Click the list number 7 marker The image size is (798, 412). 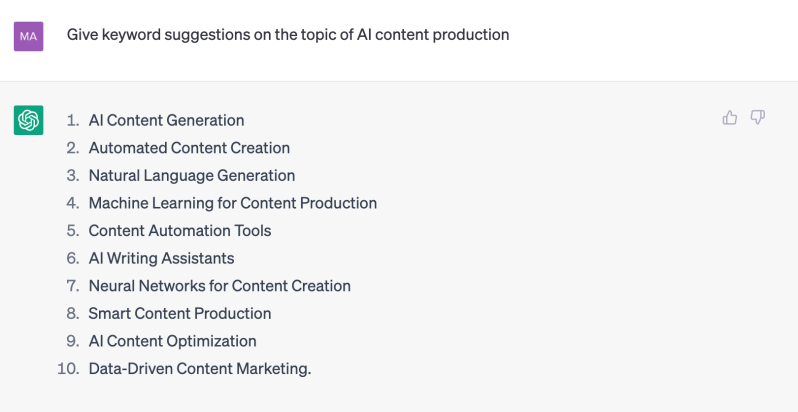click(x=72, y=286)
